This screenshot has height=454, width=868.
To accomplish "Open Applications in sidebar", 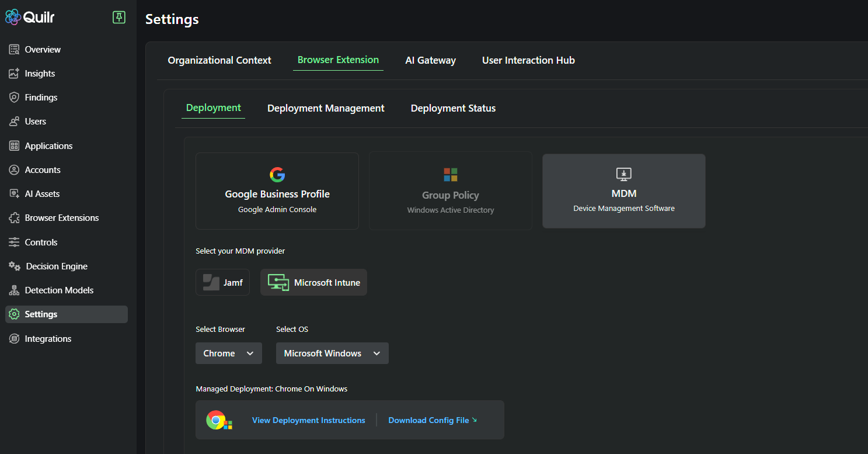I will 67,146.
